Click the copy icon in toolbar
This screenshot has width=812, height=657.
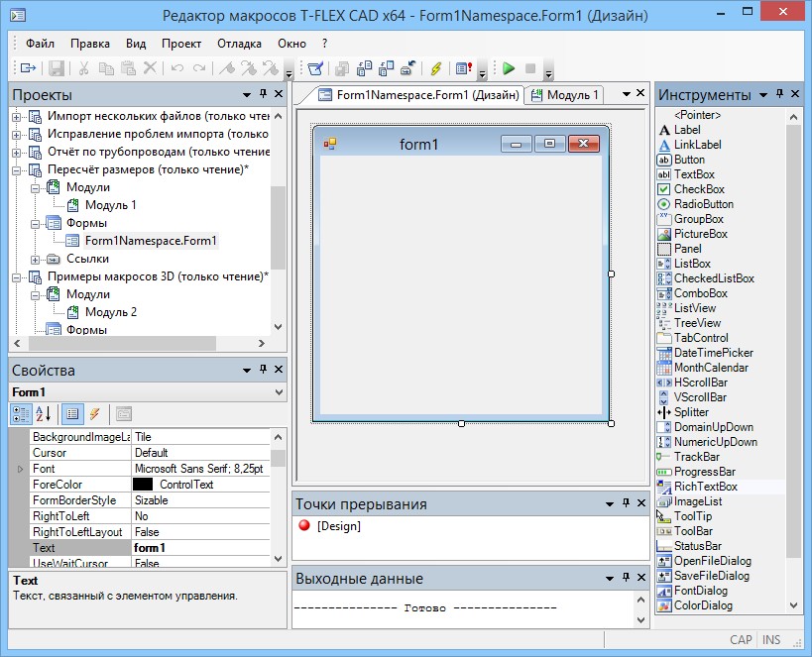pos(106,67)
